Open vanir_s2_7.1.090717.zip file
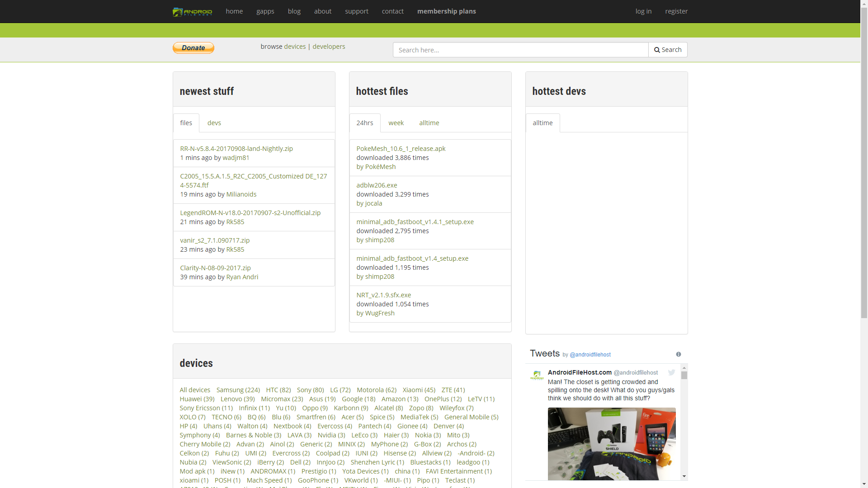This screenshot has width=868, height=488. click(215, 240)
